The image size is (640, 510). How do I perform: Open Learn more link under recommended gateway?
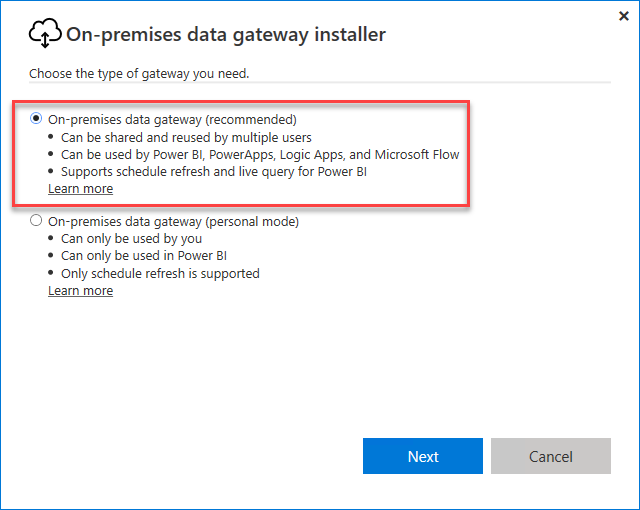[80, 189]
